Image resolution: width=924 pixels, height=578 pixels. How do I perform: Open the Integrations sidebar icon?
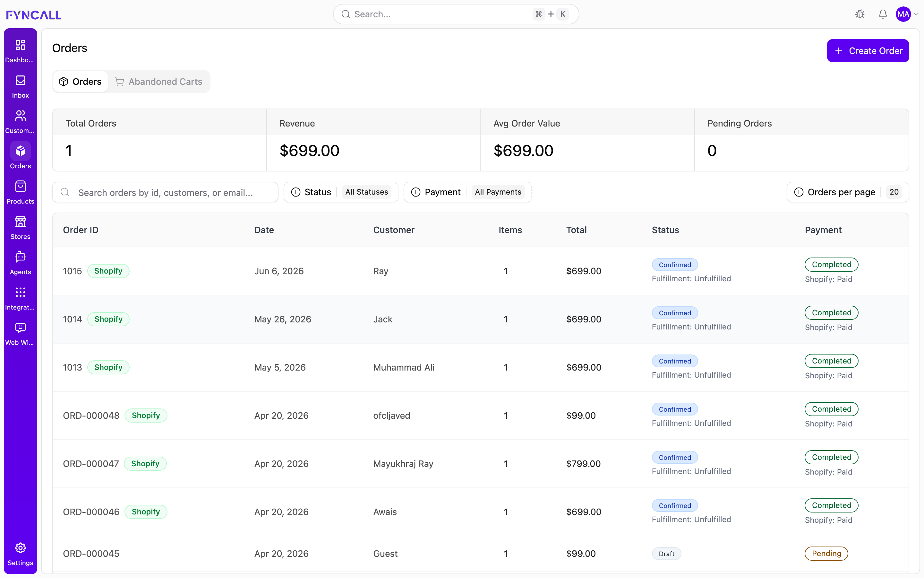click(20, 293)
